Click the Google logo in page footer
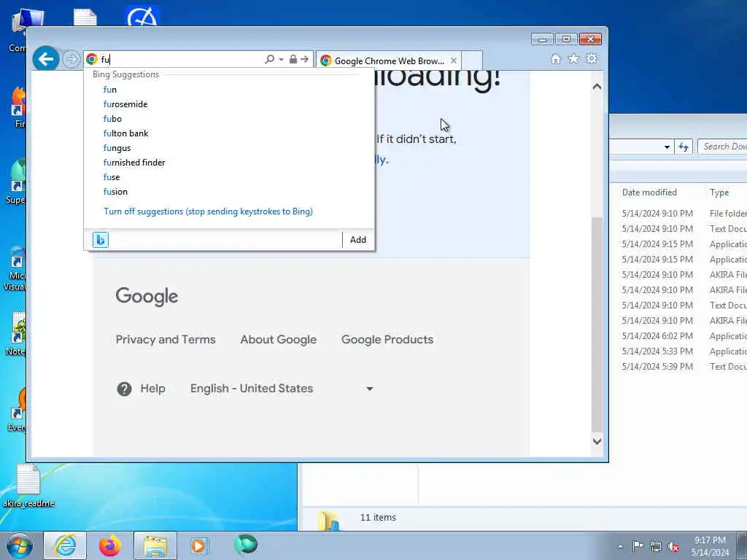Image resolution: width=747 pixels, height=560 pixels. pyautogui.click(x=147, y=296)
